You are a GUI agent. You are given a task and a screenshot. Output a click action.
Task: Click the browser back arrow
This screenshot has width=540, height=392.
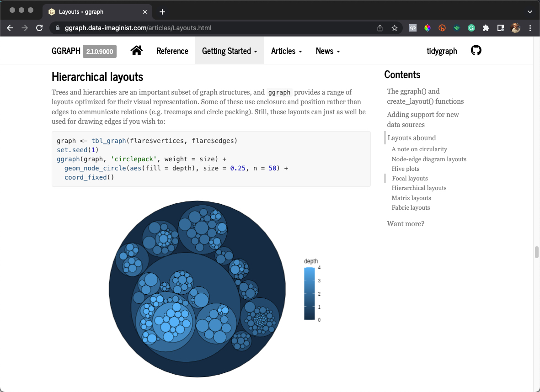coord(10,28)
